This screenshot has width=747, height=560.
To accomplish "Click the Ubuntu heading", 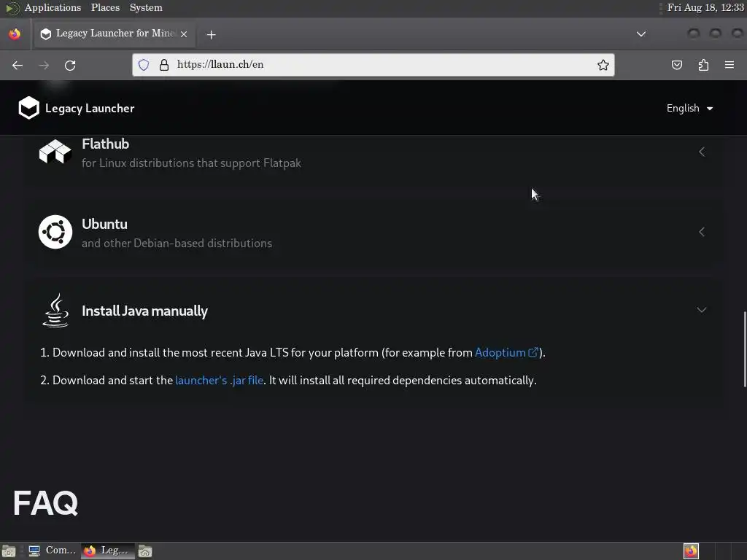I will pos(105,224).
